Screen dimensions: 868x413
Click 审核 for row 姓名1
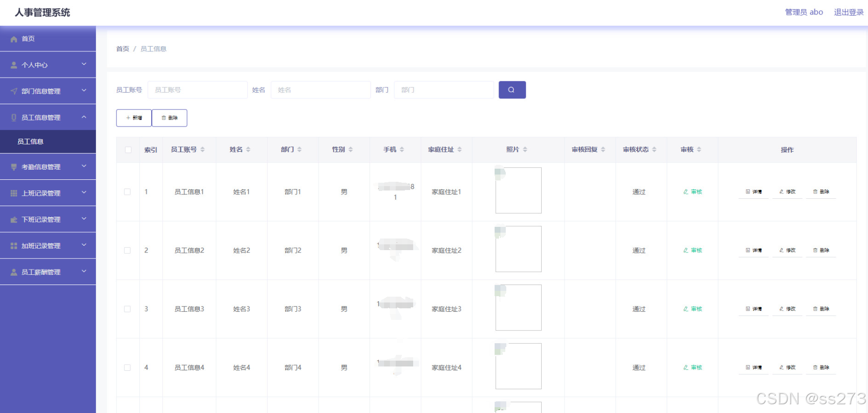[692, 192]
